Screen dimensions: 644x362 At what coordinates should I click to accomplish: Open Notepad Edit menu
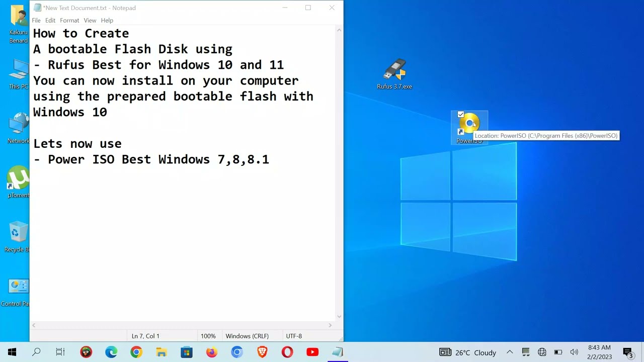[50, 20]
